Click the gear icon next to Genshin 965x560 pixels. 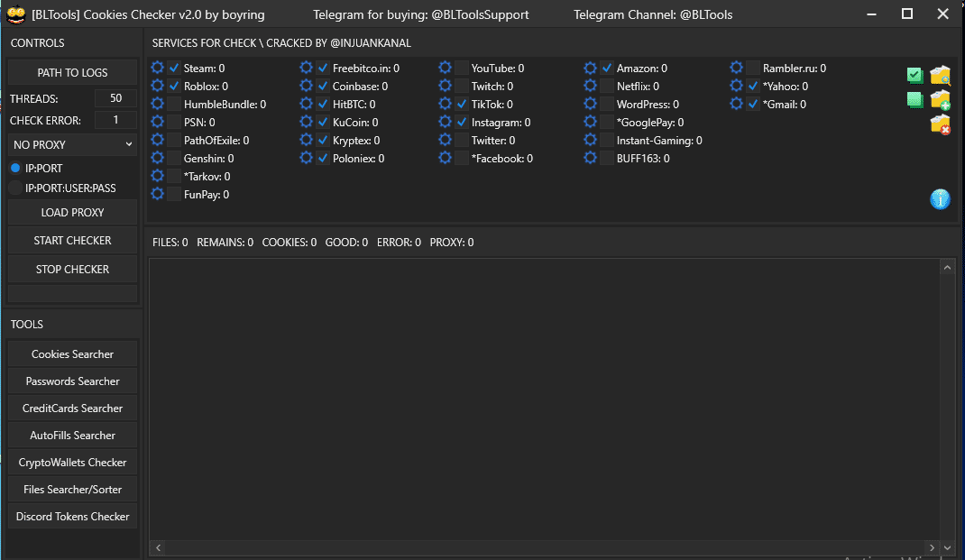pos(158,158)
